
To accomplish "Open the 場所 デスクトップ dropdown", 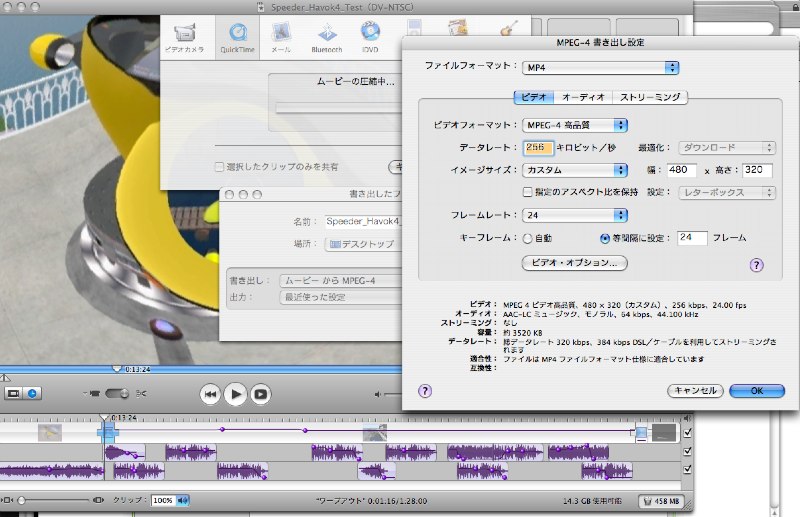I will click(363, 244).
